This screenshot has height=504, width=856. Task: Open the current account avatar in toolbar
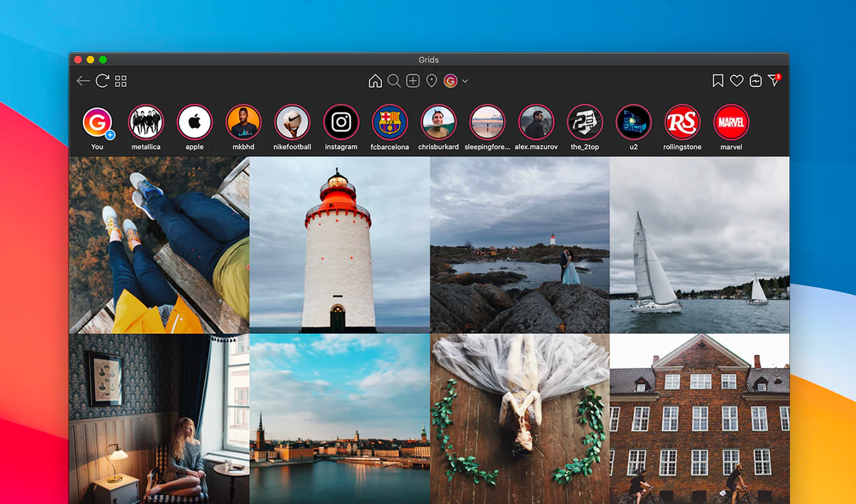point(451,81)
